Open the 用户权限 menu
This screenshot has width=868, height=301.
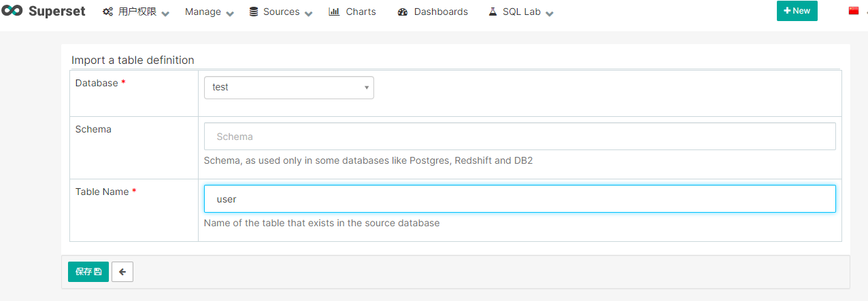(x=137, y=12)
